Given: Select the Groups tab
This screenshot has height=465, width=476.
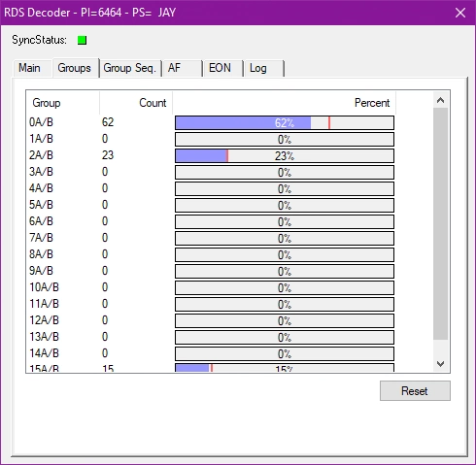Looking at the screenshot, I should [75, 68].
